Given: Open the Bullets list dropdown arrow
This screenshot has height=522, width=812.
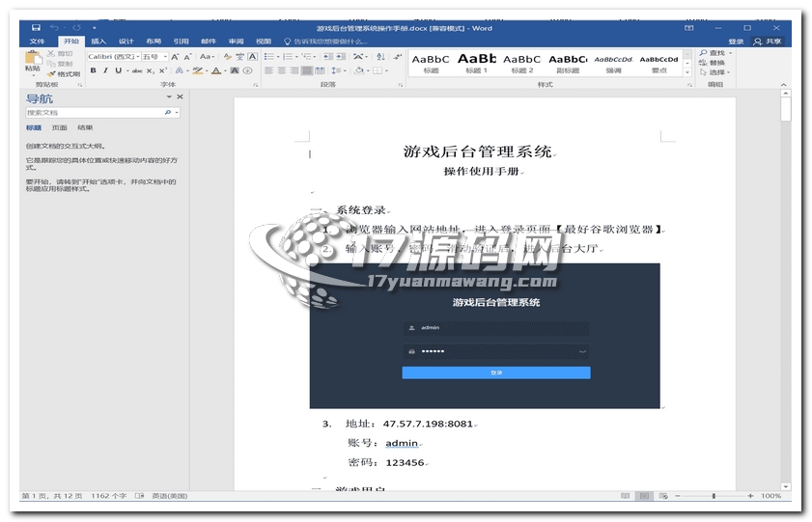Looking at the screenshot, I should 277,56.
